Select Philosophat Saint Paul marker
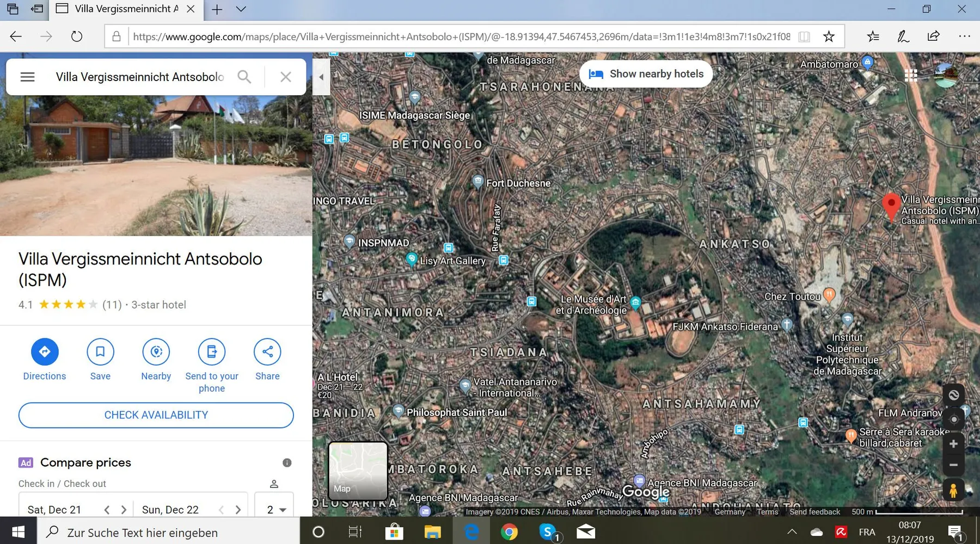Image resolution: width=980 pixels, height=544 pixels. tap(398, 410)
